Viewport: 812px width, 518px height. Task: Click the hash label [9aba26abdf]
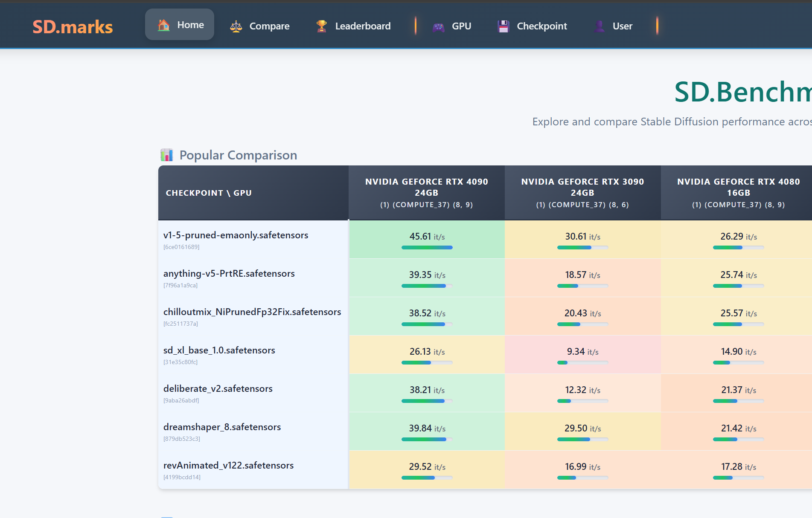point(181,400)
